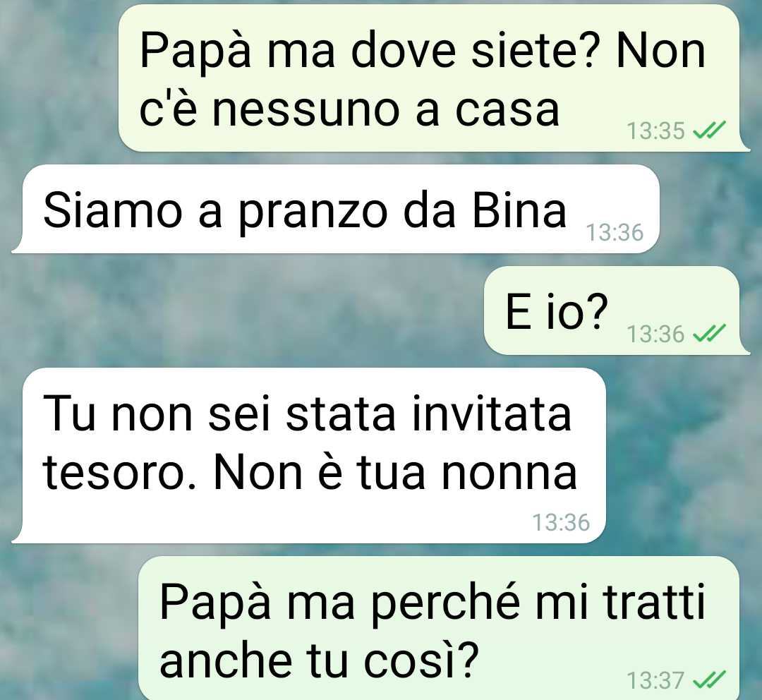Image resolution: width=762 pixels, height=700 pixels.
Task: Tap the word "nonna" in received message
Action: point(509,474)
